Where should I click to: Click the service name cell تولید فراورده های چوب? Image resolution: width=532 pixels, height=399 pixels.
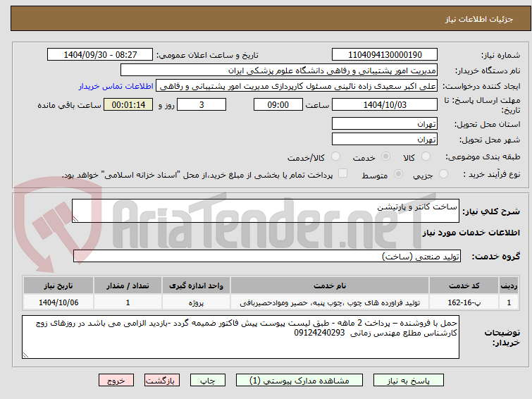[x=330, y=302]
